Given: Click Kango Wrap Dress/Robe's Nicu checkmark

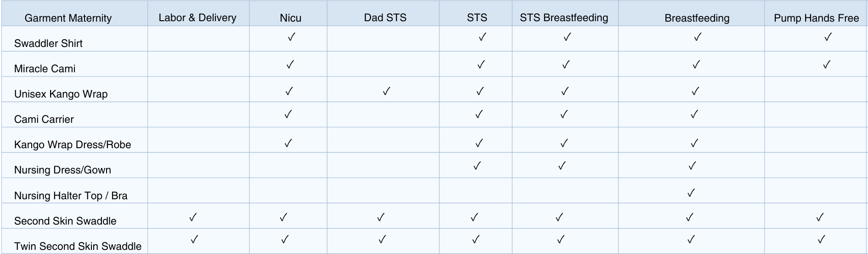Looking at the screenshot, I should (288, 143).
